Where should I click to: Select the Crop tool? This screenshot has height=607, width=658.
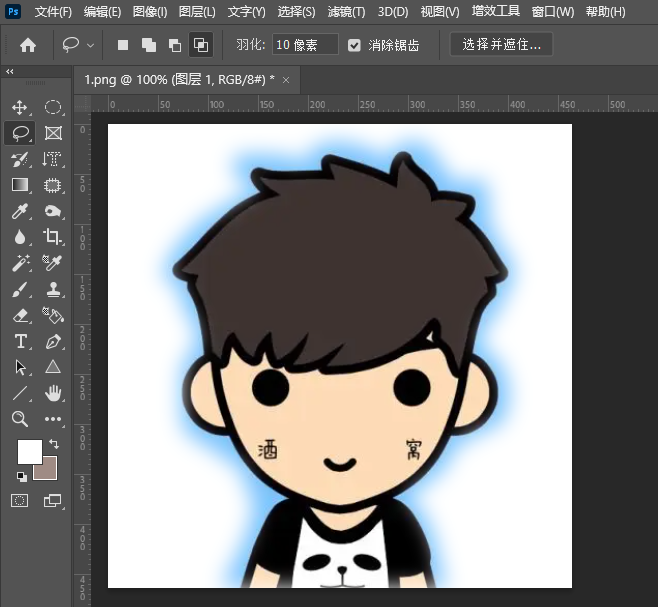click(x=53, y=237)
